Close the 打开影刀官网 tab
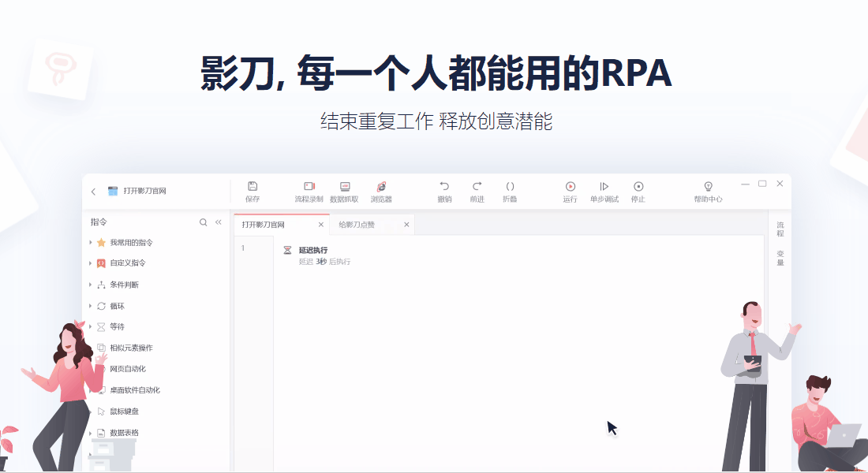 (x=321, y=225)
